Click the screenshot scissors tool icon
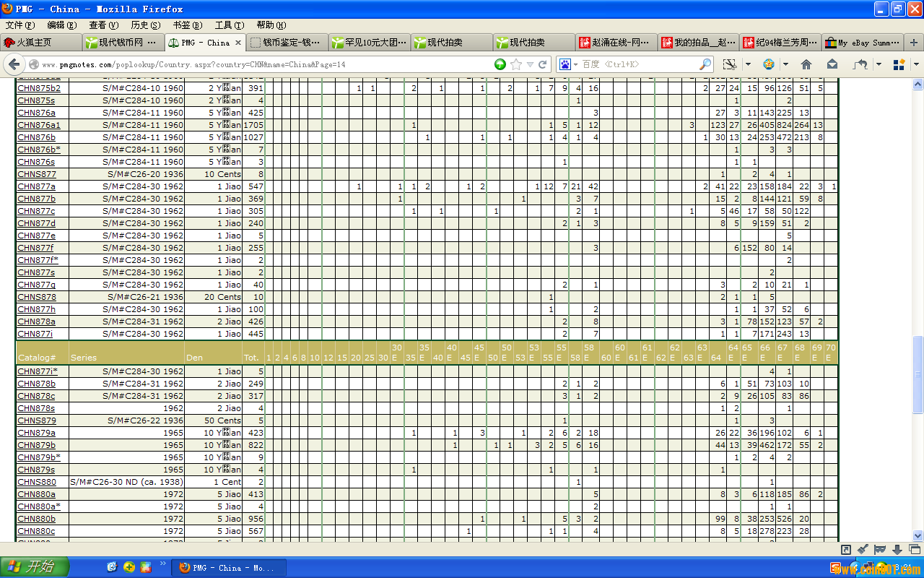 click(730, 64)
